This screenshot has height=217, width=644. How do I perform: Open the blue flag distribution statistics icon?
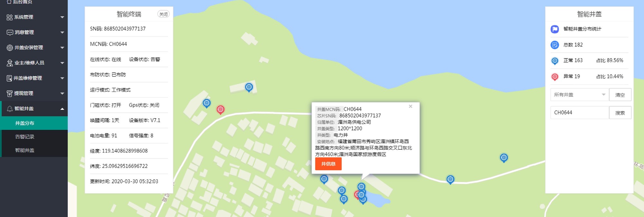554,29
